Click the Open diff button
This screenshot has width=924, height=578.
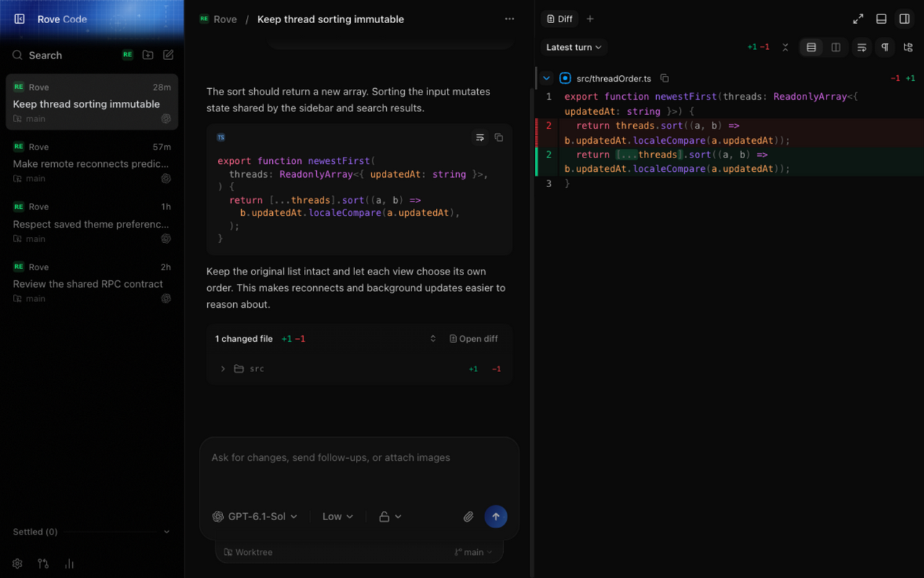(474, 339)
